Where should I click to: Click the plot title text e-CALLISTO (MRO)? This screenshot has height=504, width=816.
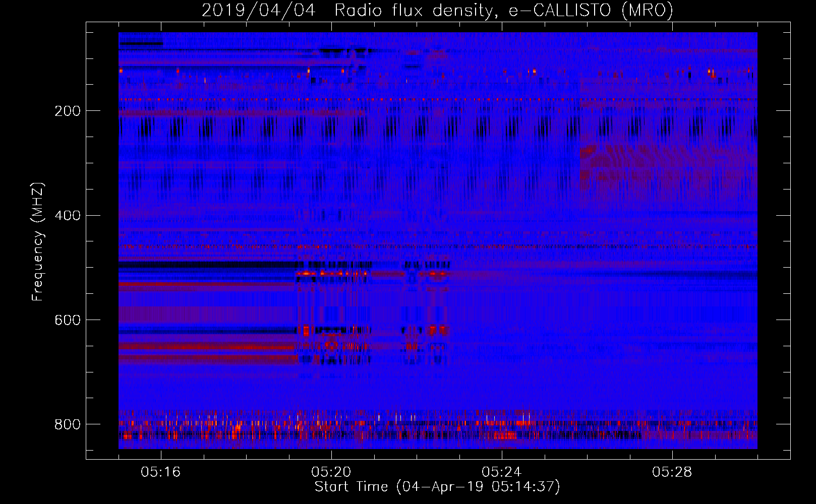(591, 10)
